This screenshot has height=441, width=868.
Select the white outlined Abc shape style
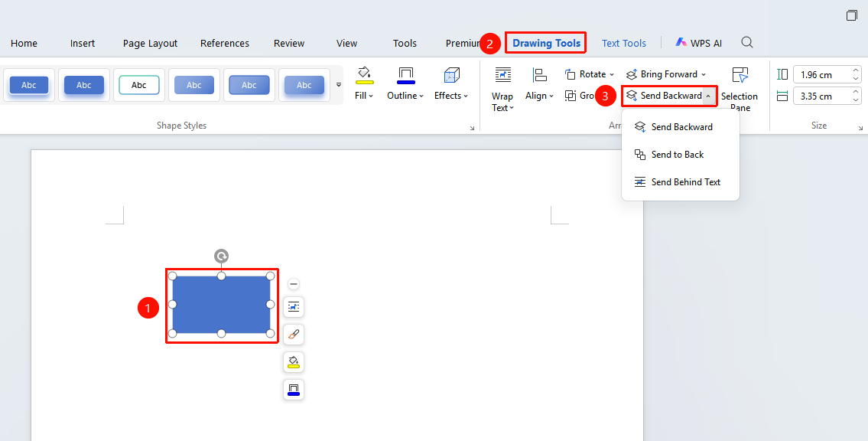[139, 85]
